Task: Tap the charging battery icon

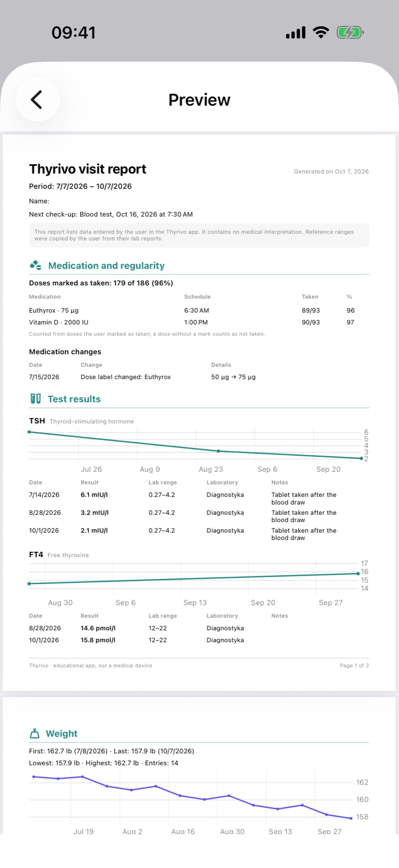Action: click(x=350, y=33)
